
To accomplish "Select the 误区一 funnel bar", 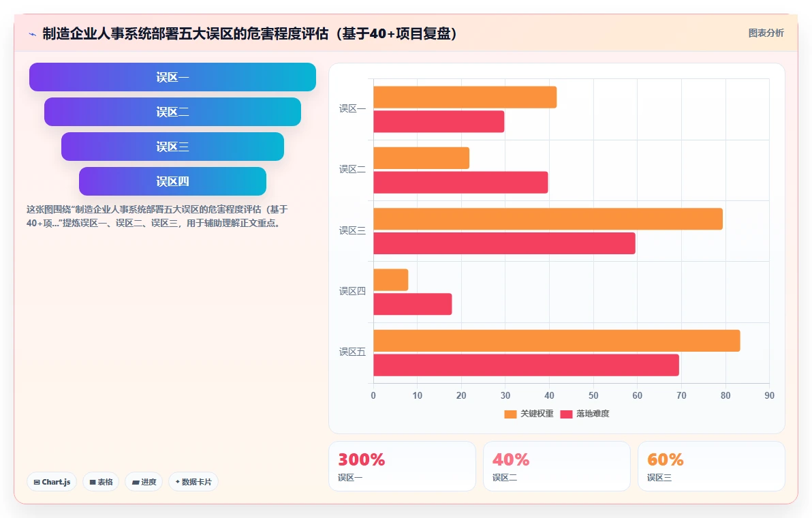I will 172,77.
